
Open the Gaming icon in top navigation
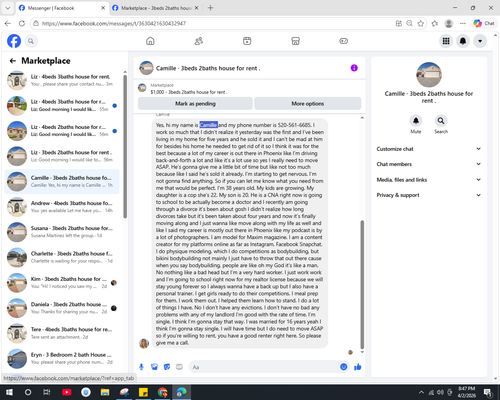point(344,41)
